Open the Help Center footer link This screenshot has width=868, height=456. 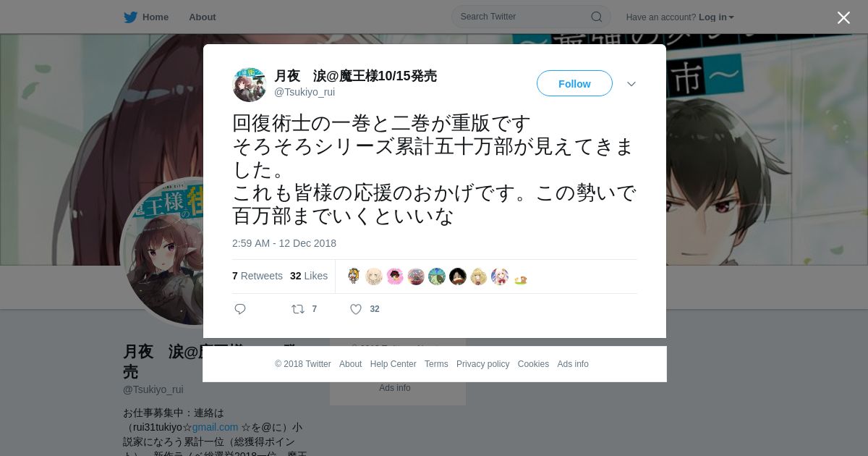[x=393, y=364]
